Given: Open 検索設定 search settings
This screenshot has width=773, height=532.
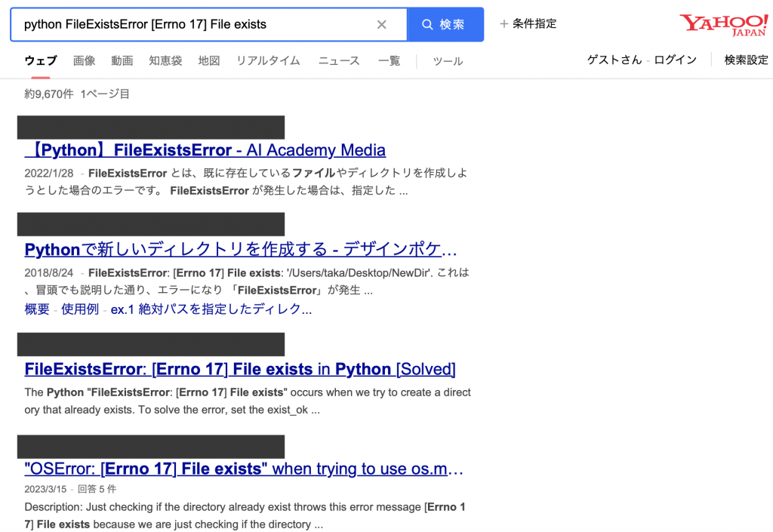Looking at the screenshot, I should point(746,60).
